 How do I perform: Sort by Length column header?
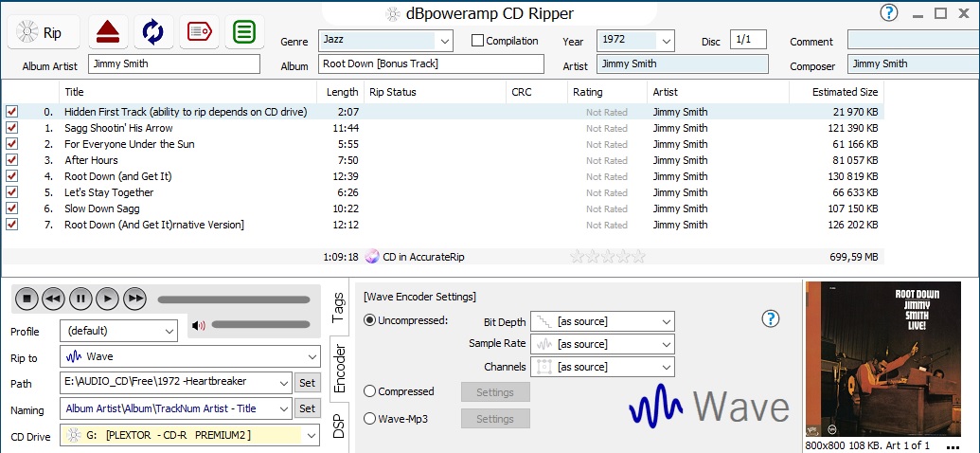tap(341, 92)
